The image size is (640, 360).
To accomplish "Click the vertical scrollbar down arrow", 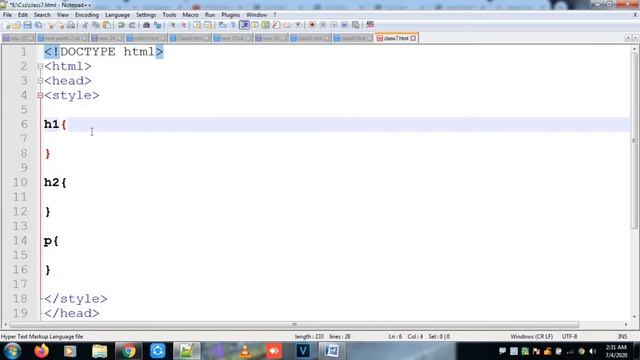I will pos(634,317).
